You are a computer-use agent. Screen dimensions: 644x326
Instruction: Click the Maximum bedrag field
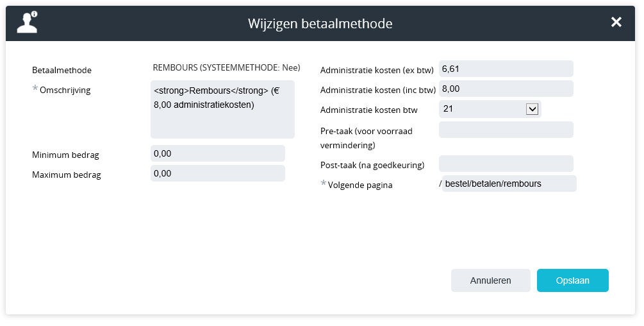click(x=218, y=173)
